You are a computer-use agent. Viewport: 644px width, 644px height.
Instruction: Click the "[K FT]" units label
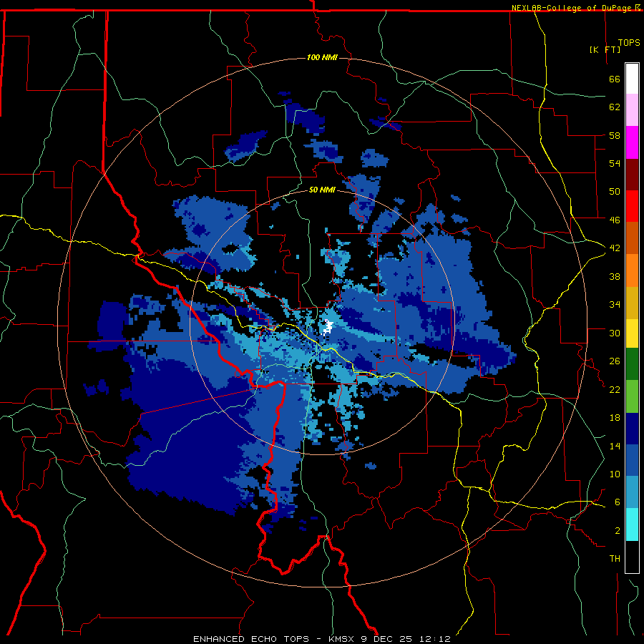pos(605,49)
